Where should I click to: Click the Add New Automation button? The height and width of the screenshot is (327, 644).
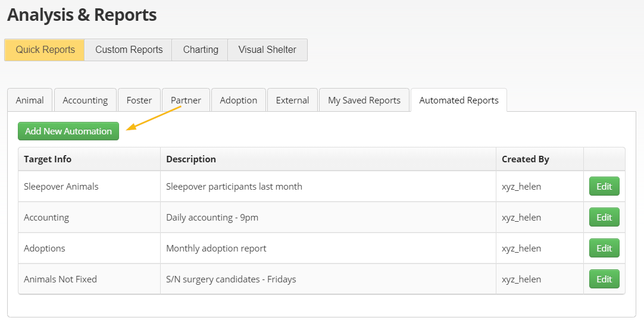[x=68, y=131]
